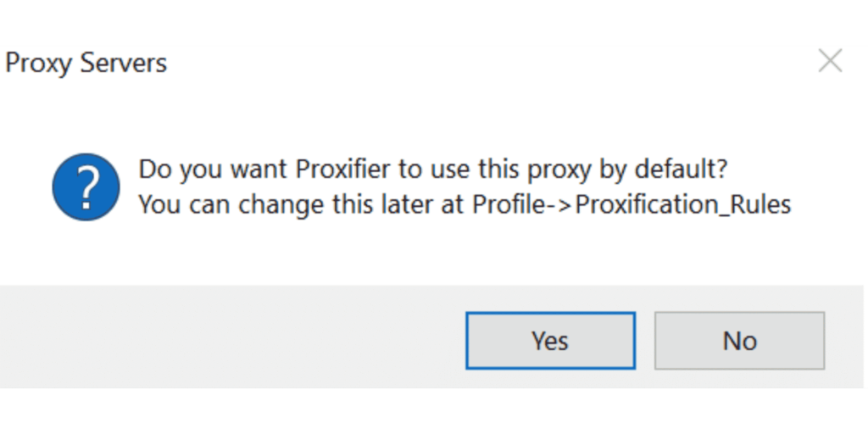This screenshot has width=868, height=434.
Task: Click the blue question mark icon
Action: pos(86,187)
